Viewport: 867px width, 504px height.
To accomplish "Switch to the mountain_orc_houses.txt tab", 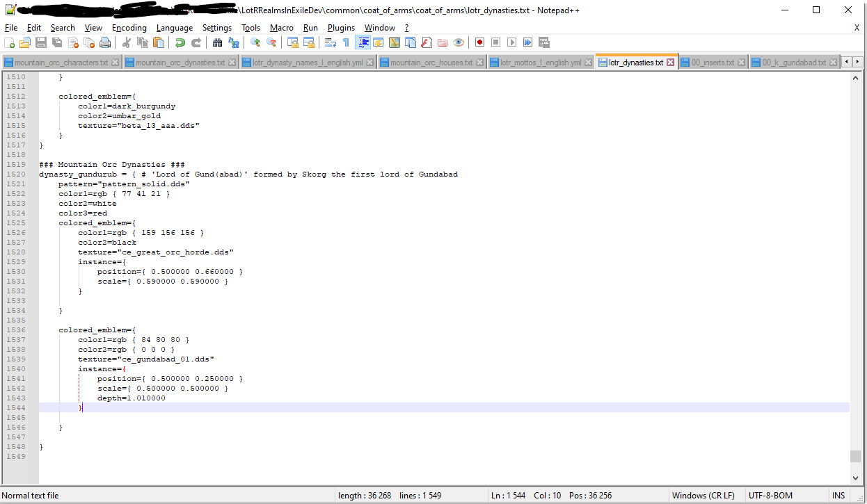I will click(431, 63).
